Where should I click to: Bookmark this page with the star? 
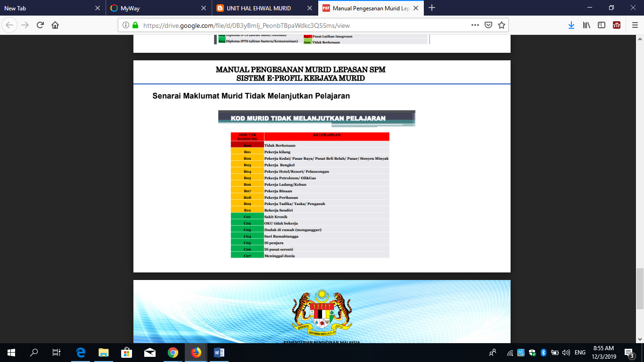502,25
